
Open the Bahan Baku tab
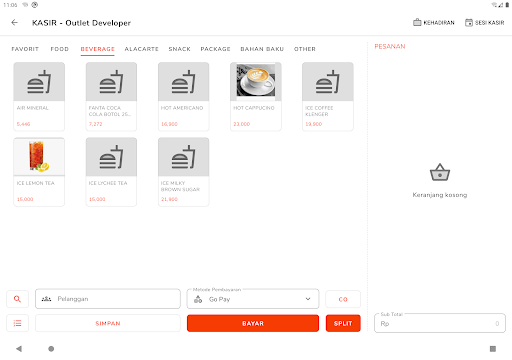[x=262, y=49]
